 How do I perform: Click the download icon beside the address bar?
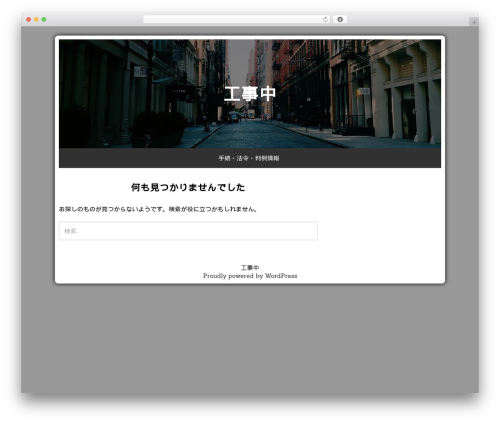pos(340,20)
